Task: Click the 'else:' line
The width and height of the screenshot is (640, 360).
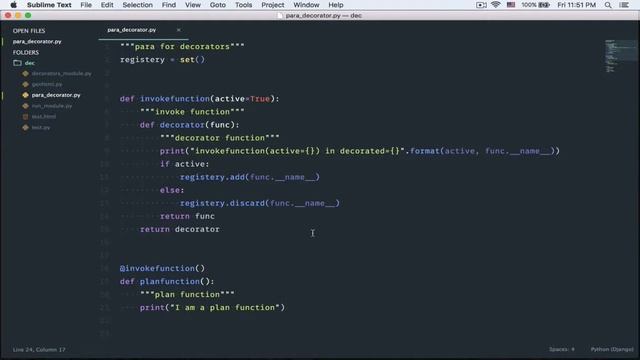Action: point(172,190)
